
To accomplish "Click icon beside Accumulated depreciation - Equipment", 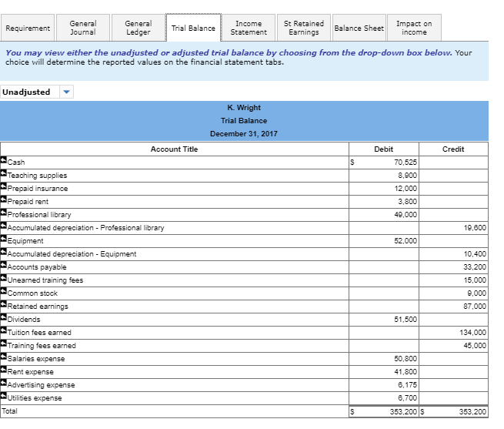I will pos(3,252).
